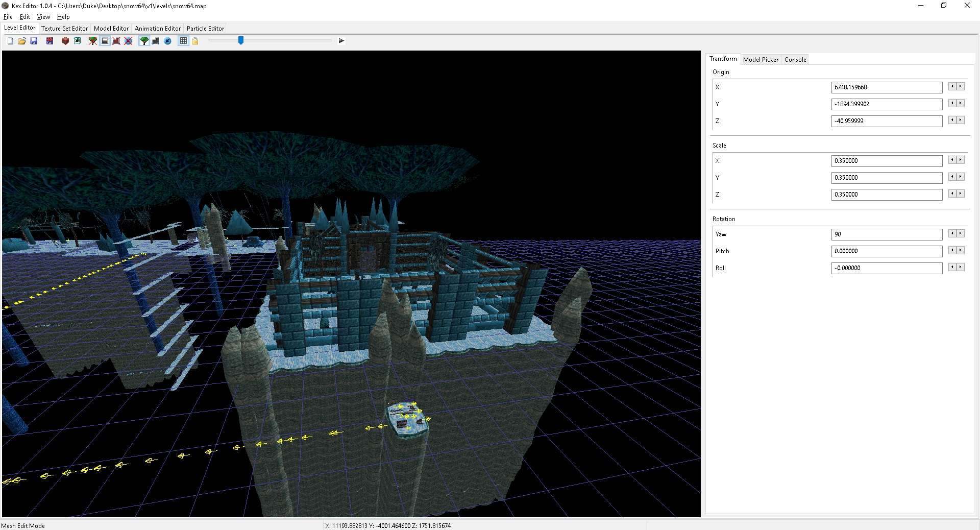Viewport: 980px width, 530px height.
Task: Increase Origin X with right arrow stepper
Action: coord(961,87)
